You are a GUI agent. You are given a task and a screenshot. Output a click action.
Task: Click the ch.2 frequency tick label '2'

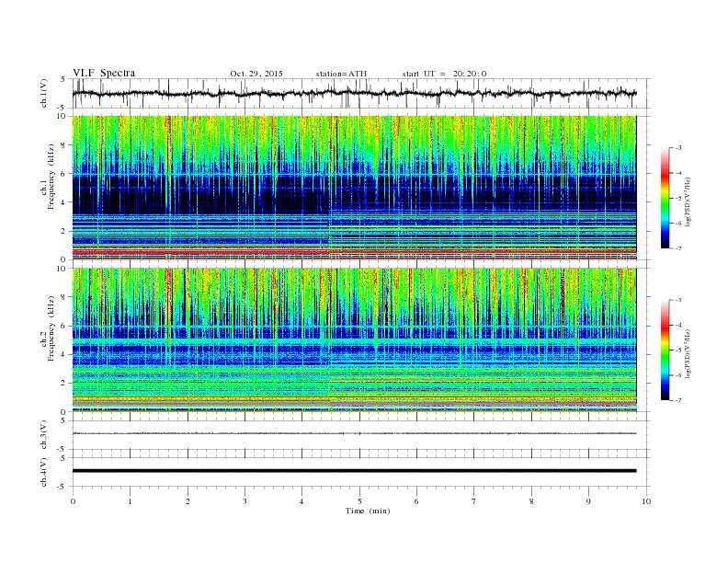click(63, 384)
